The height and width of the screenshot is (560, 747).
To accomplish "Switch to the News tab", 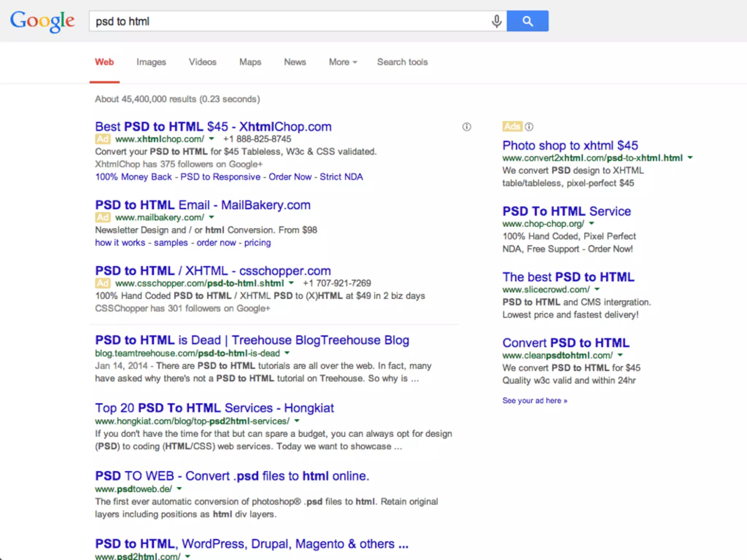I will pyautogui.click(x=295, y=62).
